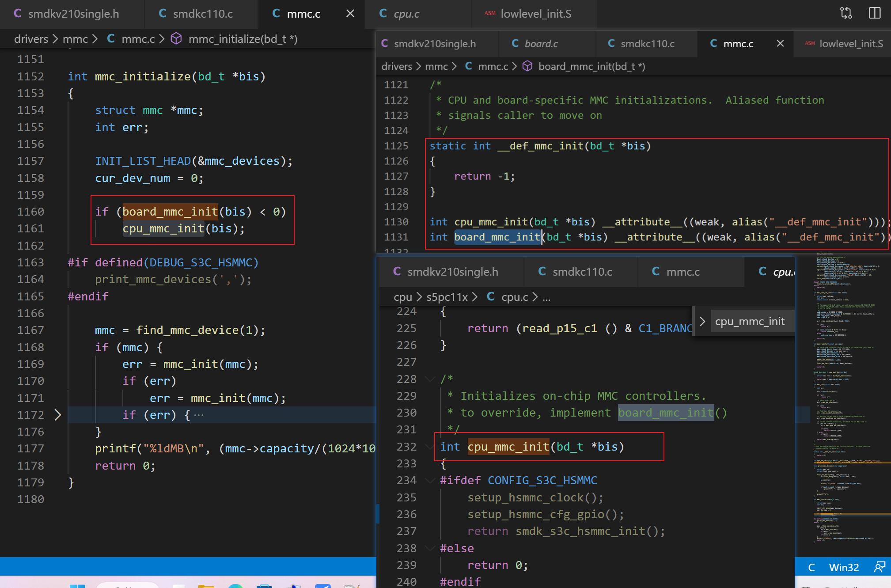
Task: Click the ASM icon on lowlevel_init.S tab
Action: click(x=489, y=14)
